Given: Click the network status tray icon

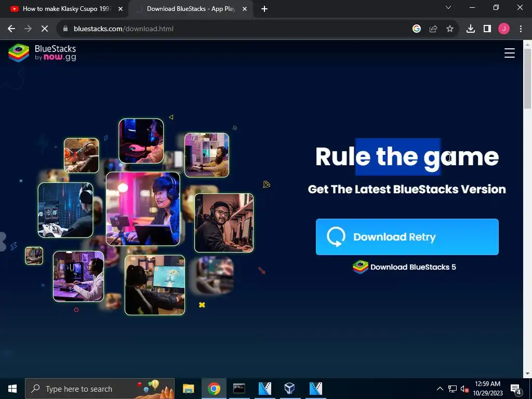Looking at the screenshot, I should point(453,389).
